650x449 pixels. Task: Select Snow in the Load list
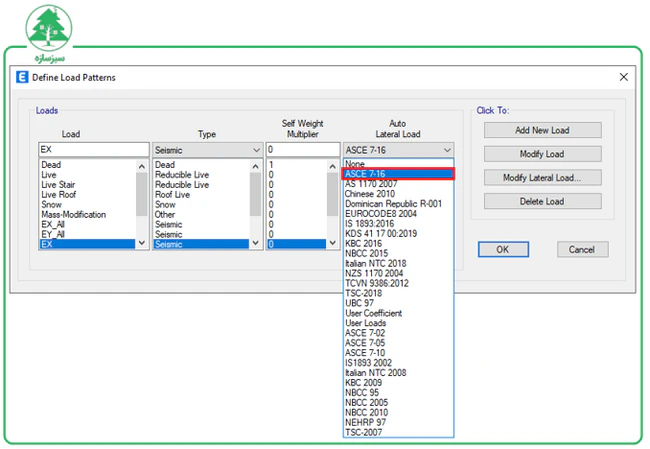click(x=87, y=204)
